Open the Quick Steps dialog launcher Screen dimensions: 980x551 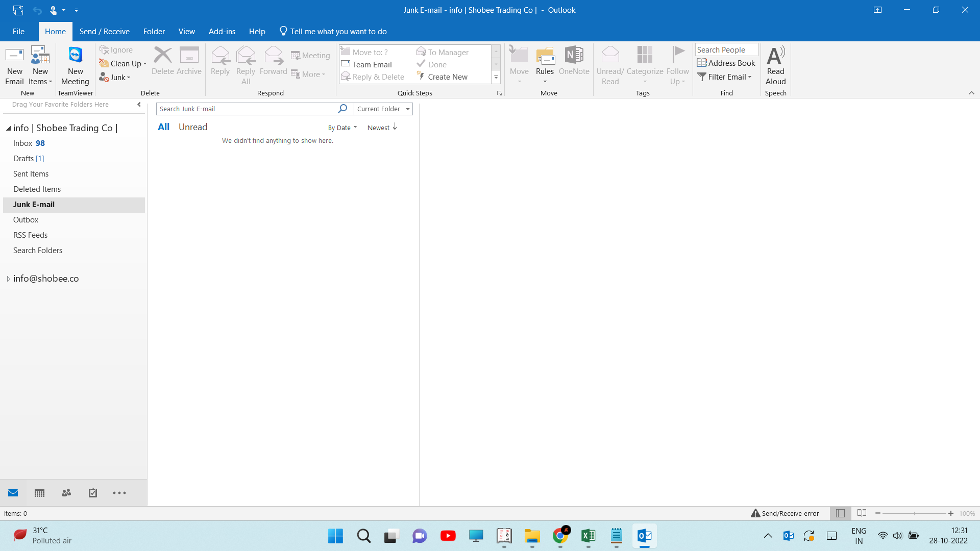[499, 93]
